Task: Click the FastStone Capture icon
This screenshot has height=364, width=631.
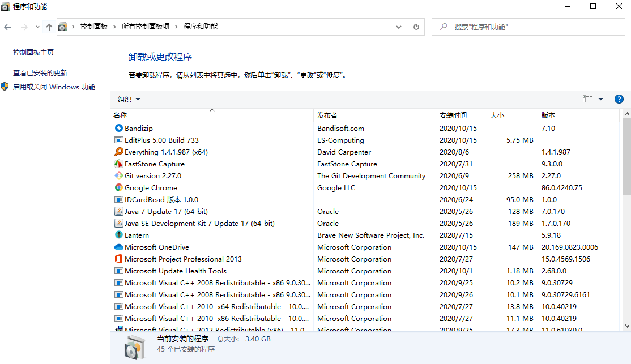Action: (119, 164)
